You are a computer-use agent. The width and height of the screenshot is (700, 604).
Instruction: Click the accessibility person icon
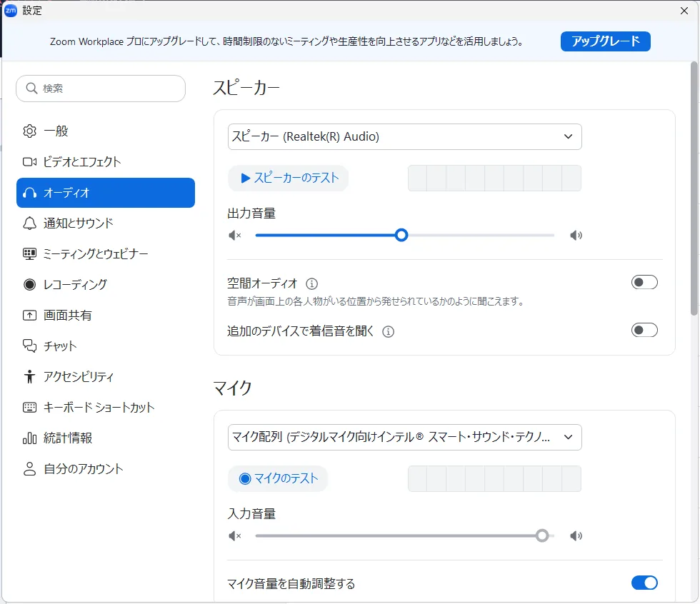tap(29, 376)
